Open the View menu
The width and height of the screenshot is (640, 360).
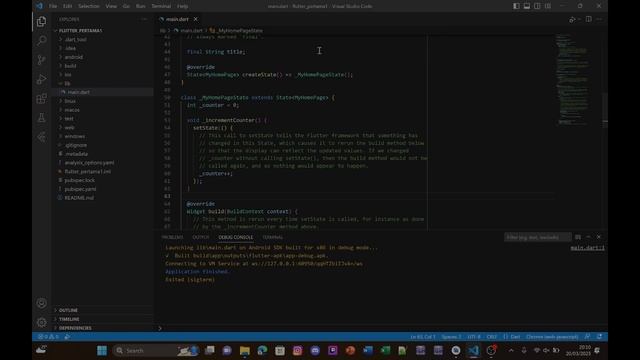point(111,6)
